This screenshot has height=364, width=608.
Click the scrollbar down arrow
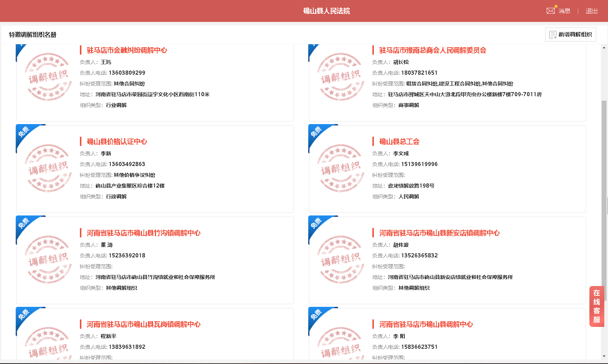pos(604,357)
